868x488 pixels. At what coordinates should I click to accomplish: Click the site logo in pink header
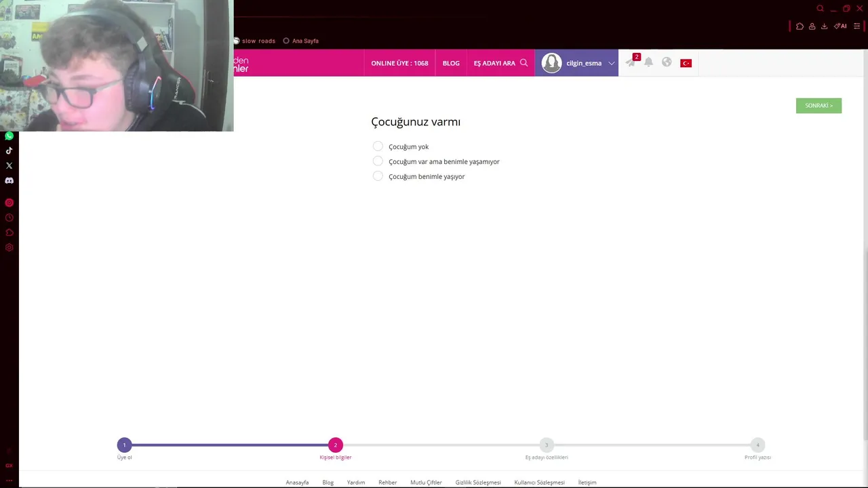coord(241,64)
